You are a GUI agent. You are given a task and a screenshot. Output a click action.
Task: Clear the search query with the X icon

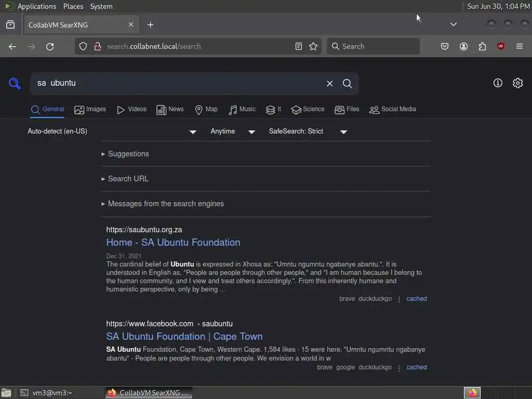click(329, 84)
